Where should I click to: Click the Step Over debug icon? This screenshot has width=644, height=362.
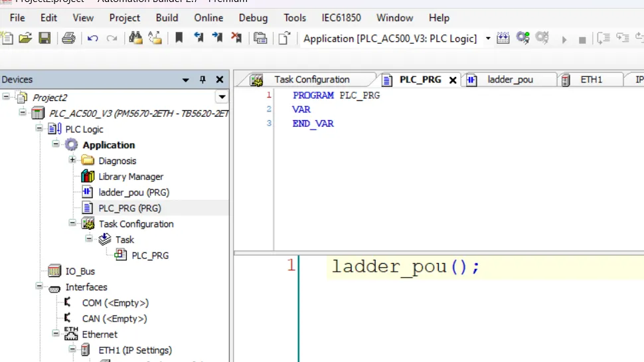[604, 39]
